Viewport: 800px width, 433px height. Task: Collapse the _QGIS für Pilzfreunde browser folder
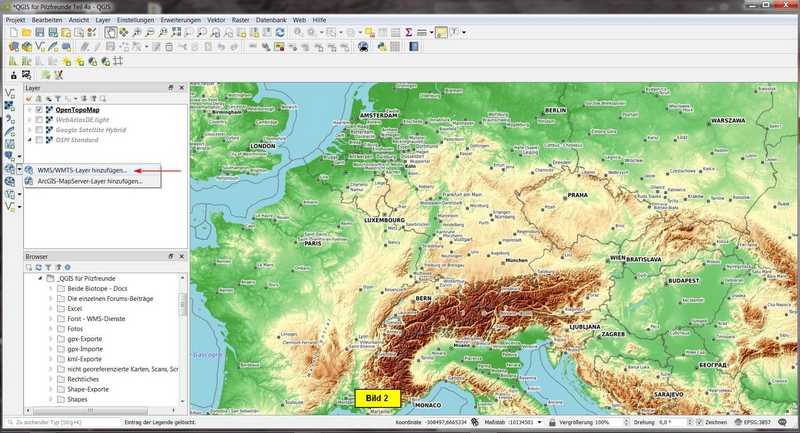click(40, 278)
